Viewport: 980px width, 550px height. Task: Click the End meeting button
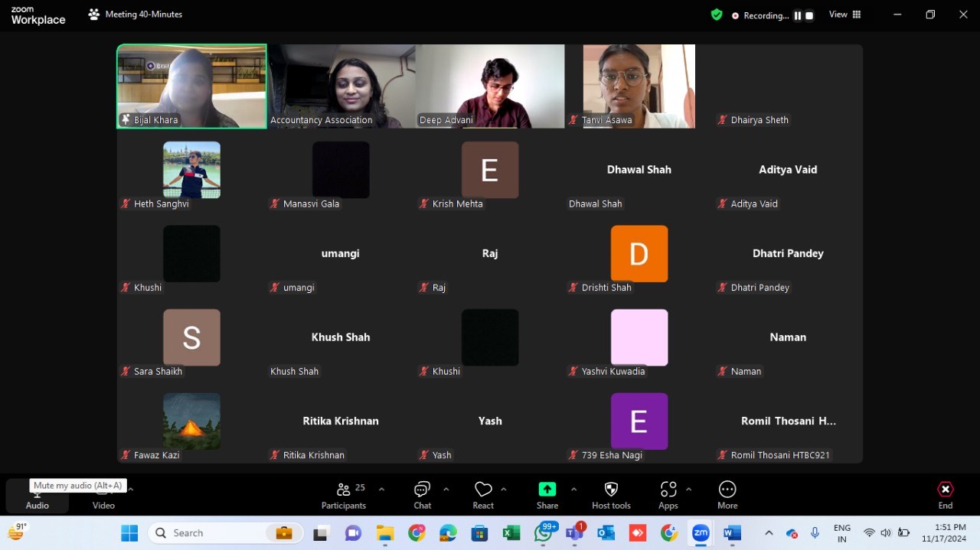pyautogui.click(x=946, y=495)
